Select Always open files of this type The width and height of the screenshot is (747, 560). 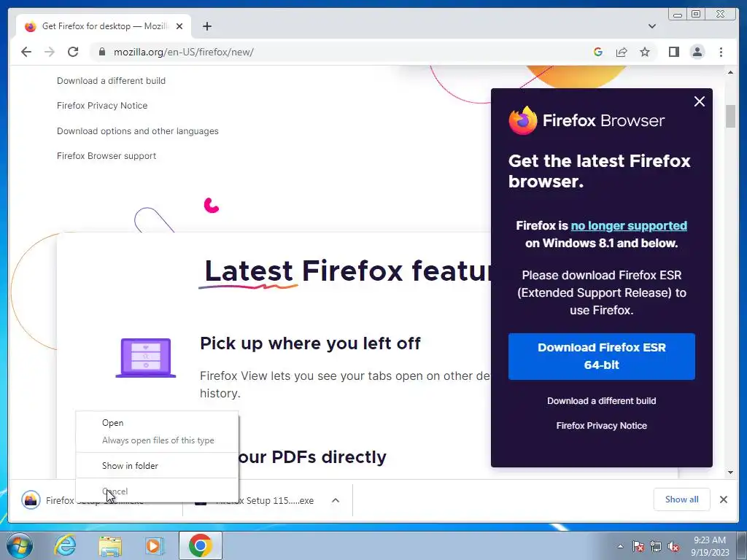pyautogui.click(x=157, y=440)
